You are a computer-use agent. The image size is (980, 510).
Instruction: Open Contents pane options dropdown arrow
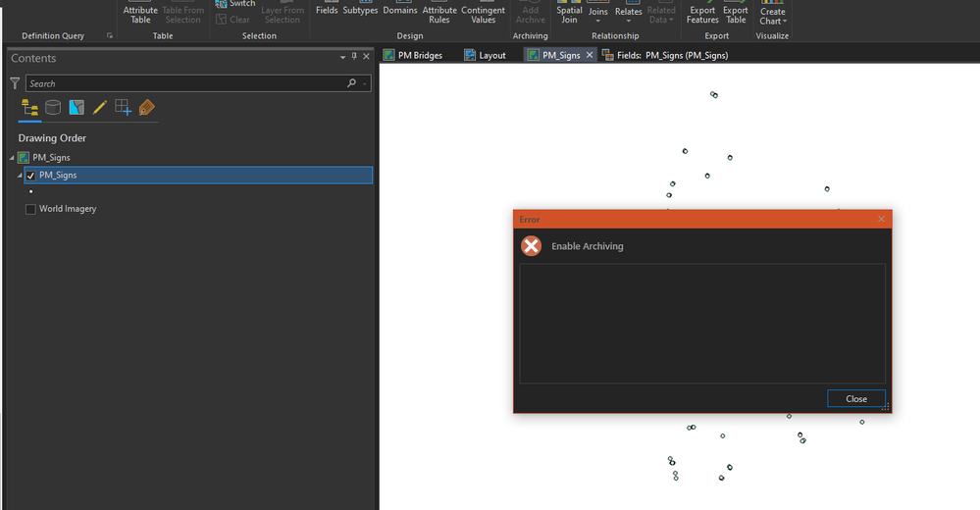tap(342, 57)
